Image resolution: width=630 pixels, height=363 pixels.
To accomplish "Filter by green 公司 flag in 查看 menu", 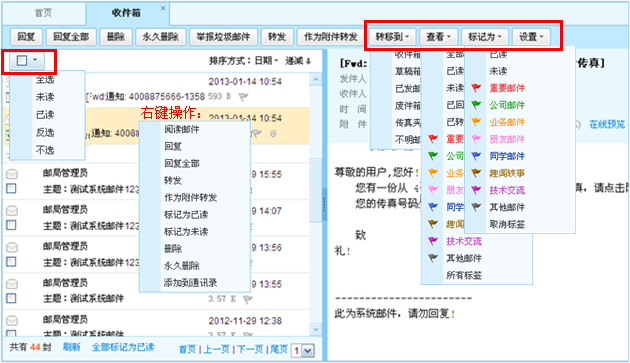I will point(433,156).
